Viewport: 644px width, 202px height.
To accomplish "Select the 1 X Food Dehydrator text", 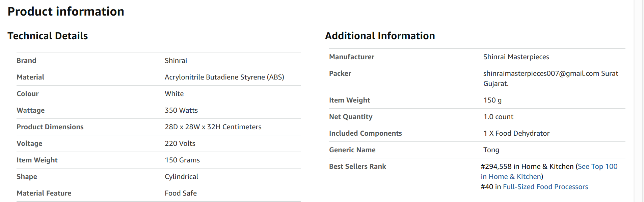I will (516, 133).
